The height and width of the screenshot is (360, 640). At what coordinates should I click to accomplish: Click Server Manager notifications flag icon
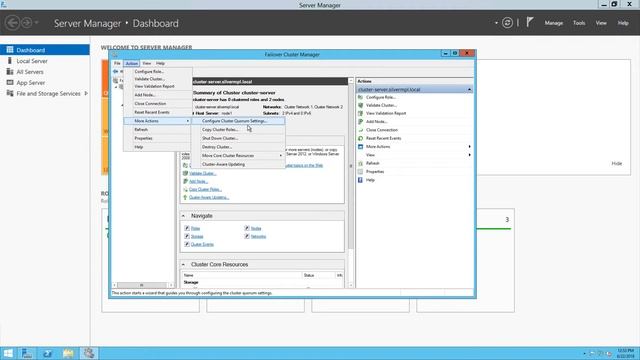[530, 22]
